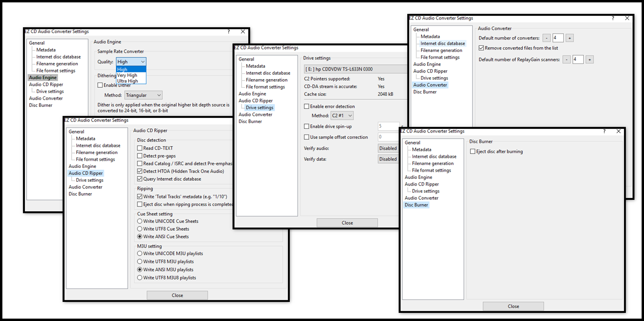The image size is (644, 321).
Task: Select Metadata in the Disc Burner window tree
Action: [422, 149]
